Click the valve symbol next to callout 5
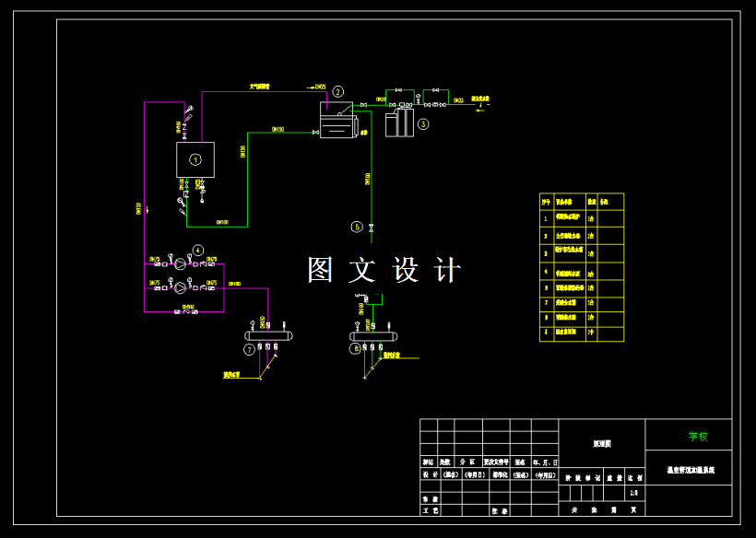The height and width of the screenshot is (538, 756). tap(372, 227)
